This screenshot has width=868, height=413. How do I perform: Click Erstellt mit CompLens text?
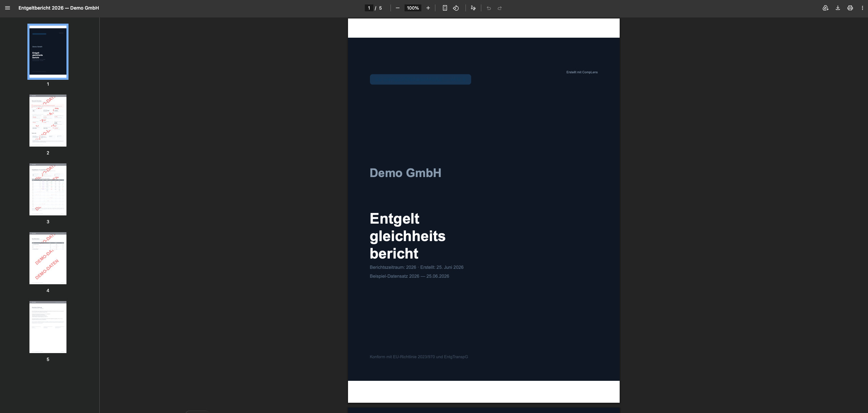(x=582, y=72)
